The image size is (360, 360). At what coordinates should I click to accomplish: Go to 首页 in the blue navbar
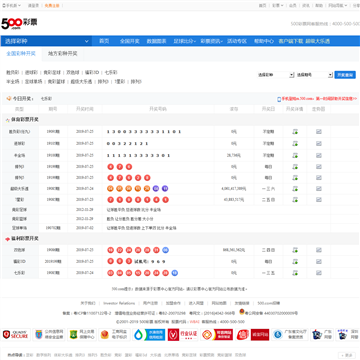pos(104,41)
